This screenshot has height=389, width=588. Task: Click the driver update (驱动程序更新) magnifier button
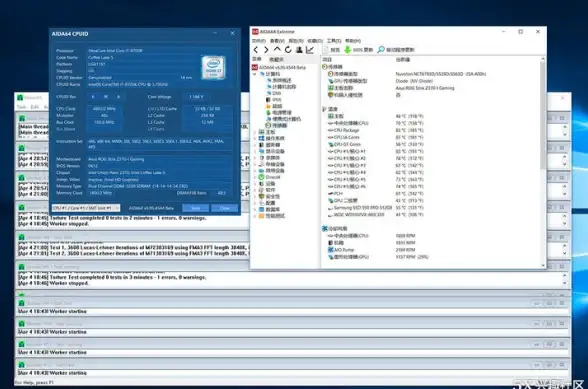(x=396, y=50)
